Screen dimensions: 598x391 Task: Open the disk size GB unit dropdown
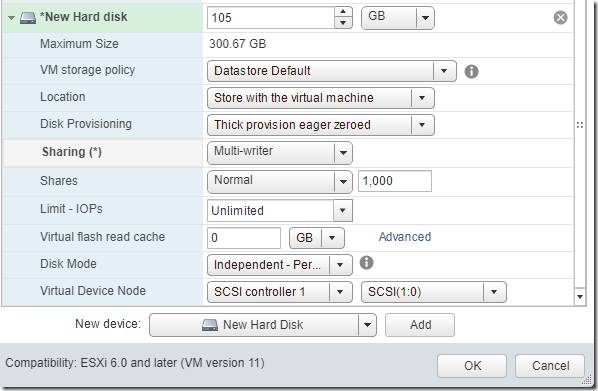[x=397, y=18]
